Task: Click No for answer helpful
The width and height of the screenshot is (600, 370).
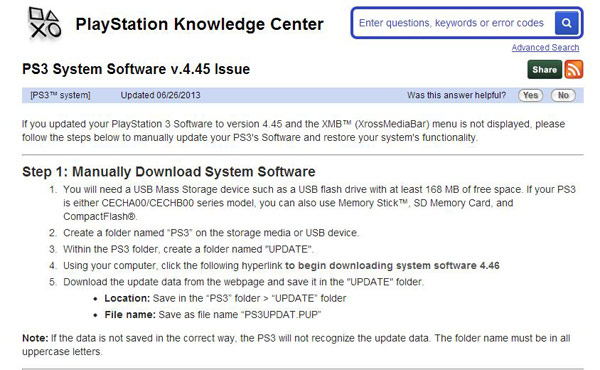Action: (563, 95)
